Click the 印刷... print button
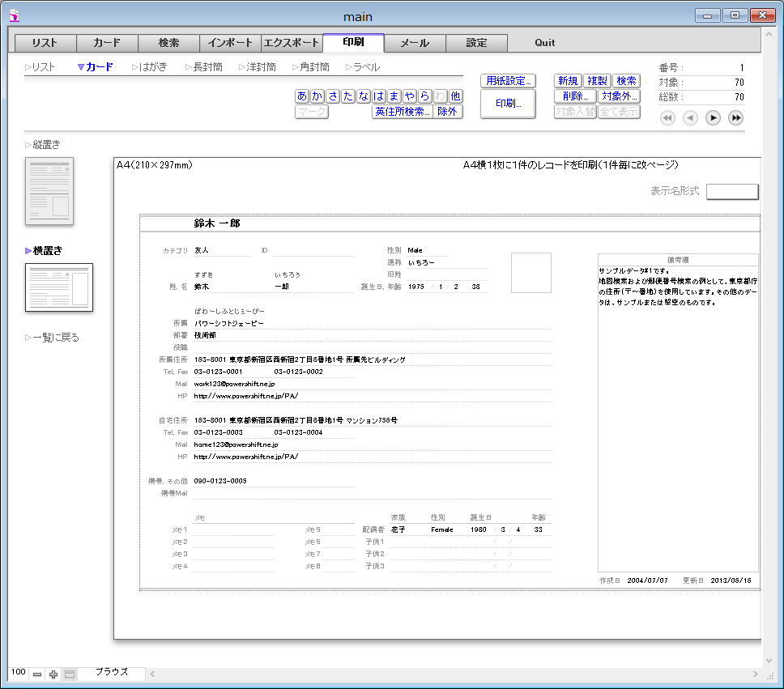 coord(508,104)
